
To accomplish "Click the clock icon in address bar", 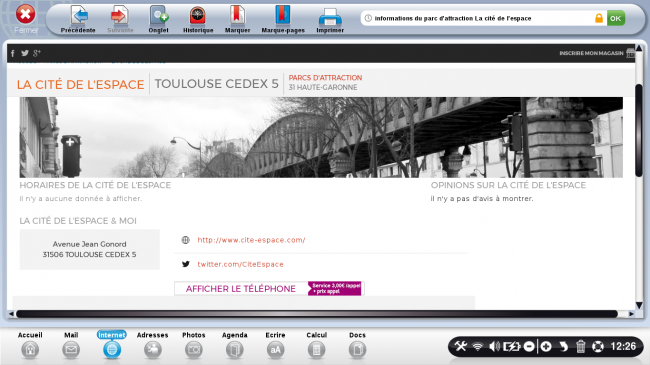I will pyautogui.click(x=368, y=18).
